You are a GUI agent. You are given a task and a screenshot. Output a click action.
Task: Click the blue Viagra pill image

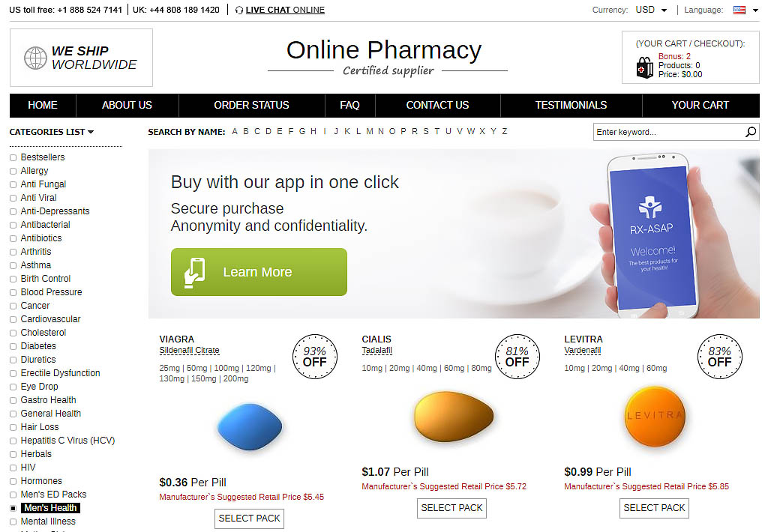click(x=250, y=426)
